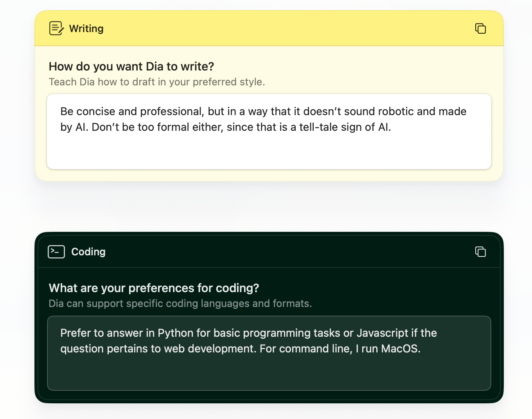Click the Coding terminal prompt icon
The width and height of the screenshot is (532, 419).
click(56, 252)
